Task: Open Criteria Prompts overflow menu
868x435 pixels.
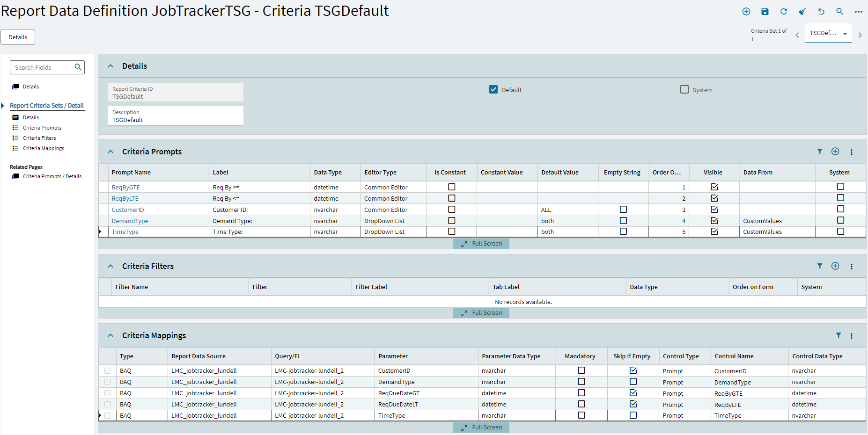Action: (852, 152)
